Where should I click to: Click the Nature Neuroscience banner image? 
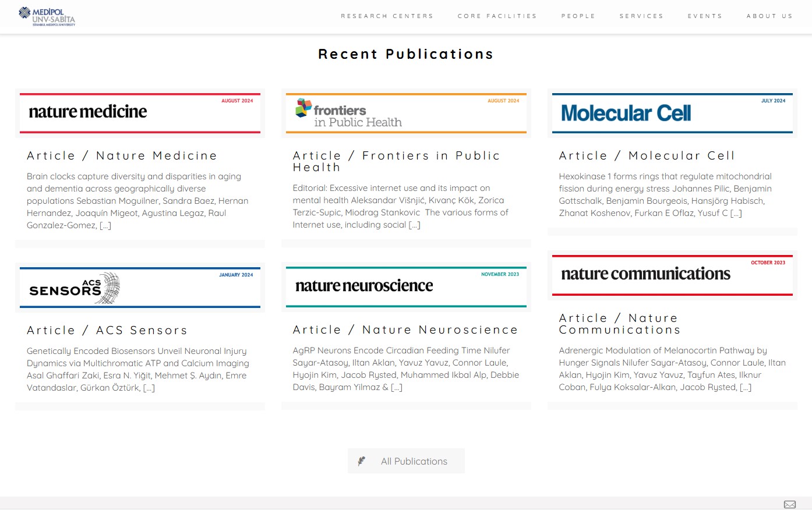[406, 287]
